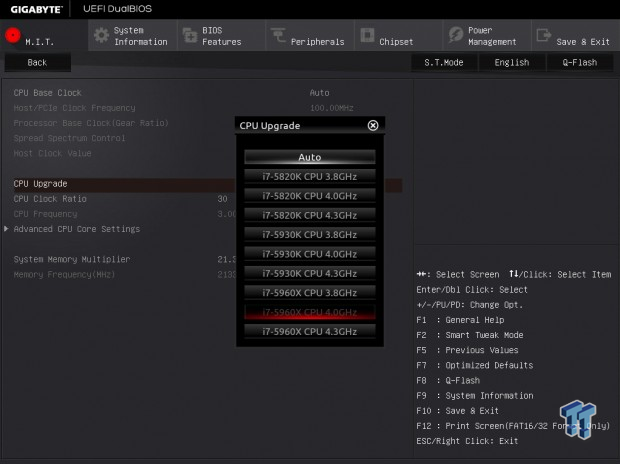
Task: Select System Memory Multiplier setting
Action: 72,259
